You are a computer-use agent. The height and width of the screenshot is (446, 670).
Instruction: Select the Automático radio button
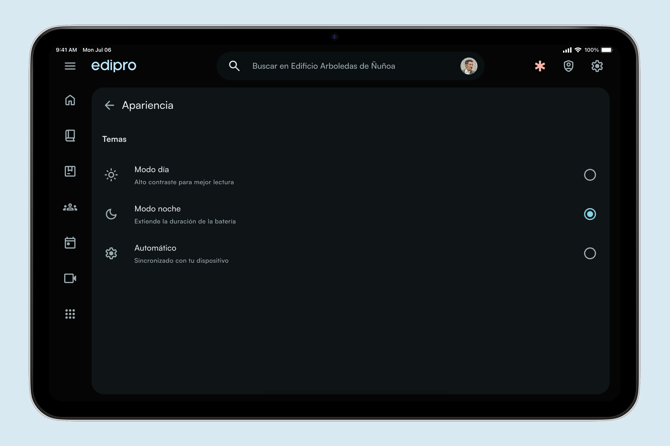[x=590, y=253]
